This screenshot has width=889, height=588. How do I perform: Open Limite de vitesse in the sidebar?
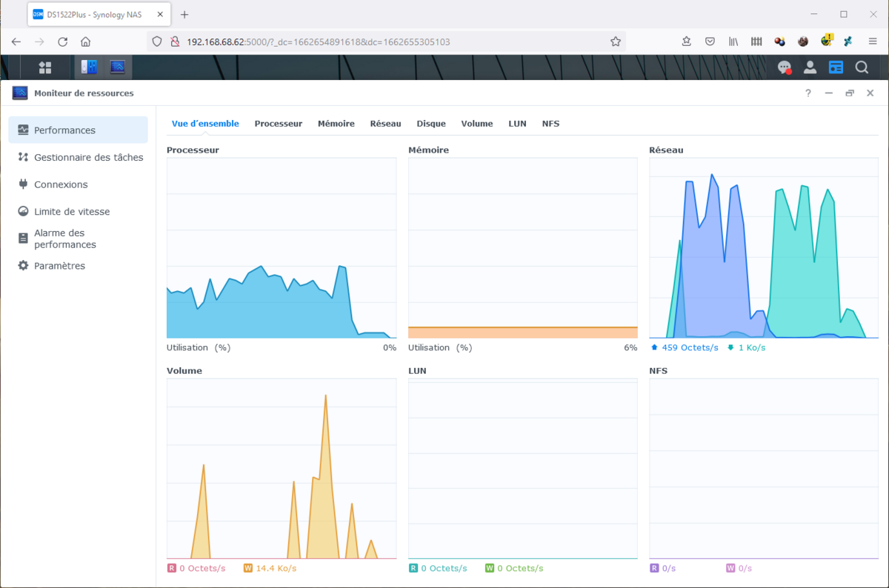click(x=78, y=211)
